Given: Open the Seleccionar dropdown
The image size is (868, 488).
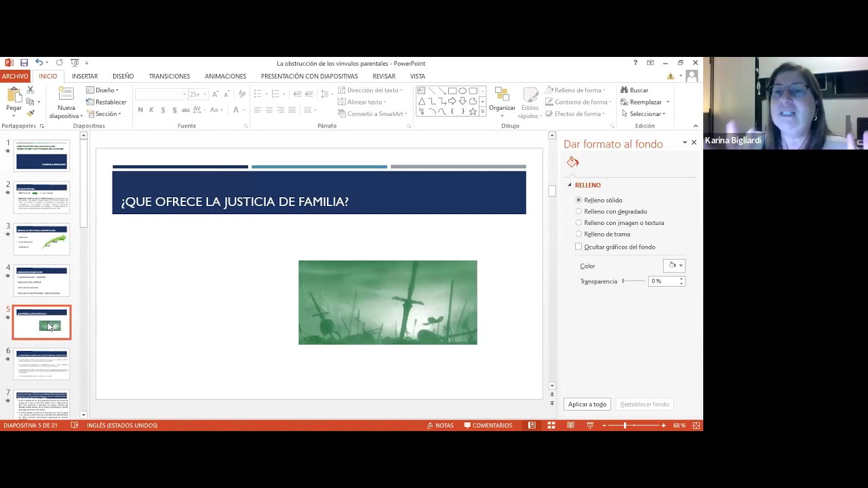Looking at the screenshot, I should click(x=642, y=114).
